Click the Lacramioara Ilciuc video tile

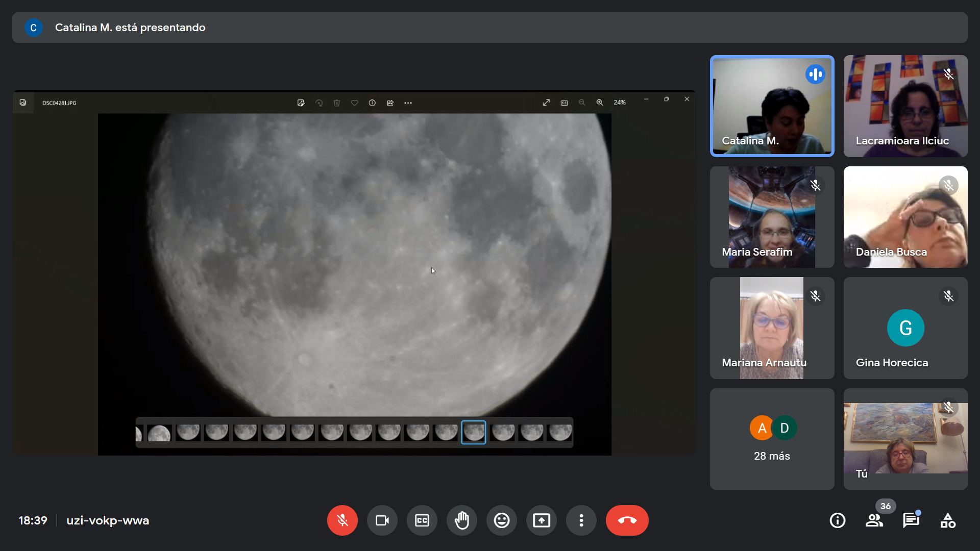pos(905,106)
